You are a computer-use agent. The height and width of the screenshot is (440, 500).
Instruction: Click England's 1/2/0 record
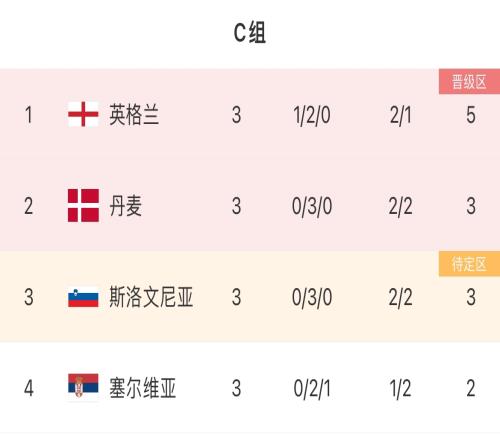[312, 115]
